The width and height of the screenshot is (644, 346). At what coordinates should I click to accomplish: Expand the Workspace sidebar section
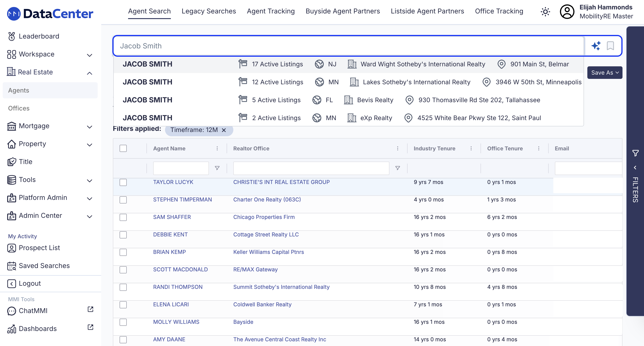[x=90, y=55]
